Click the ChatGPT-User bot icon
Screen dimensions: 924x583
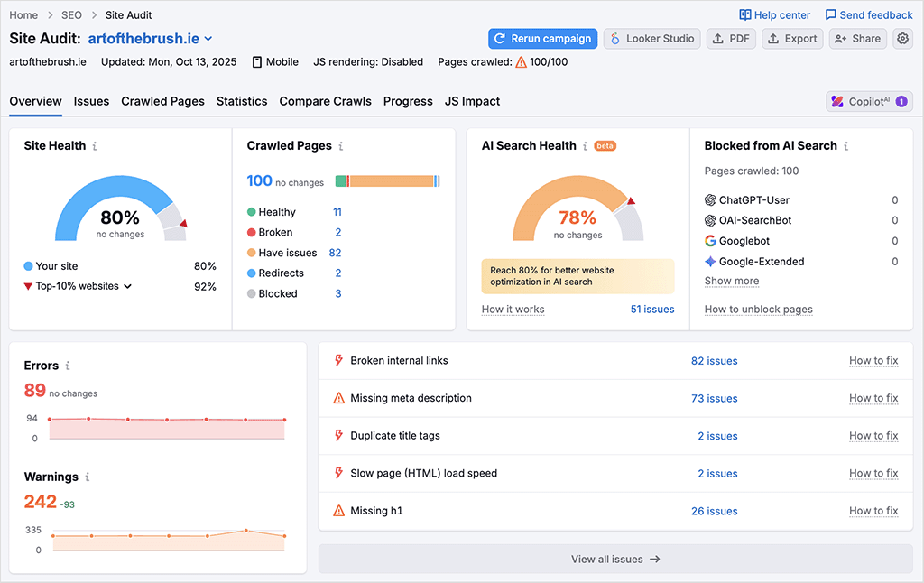point(710,199)
